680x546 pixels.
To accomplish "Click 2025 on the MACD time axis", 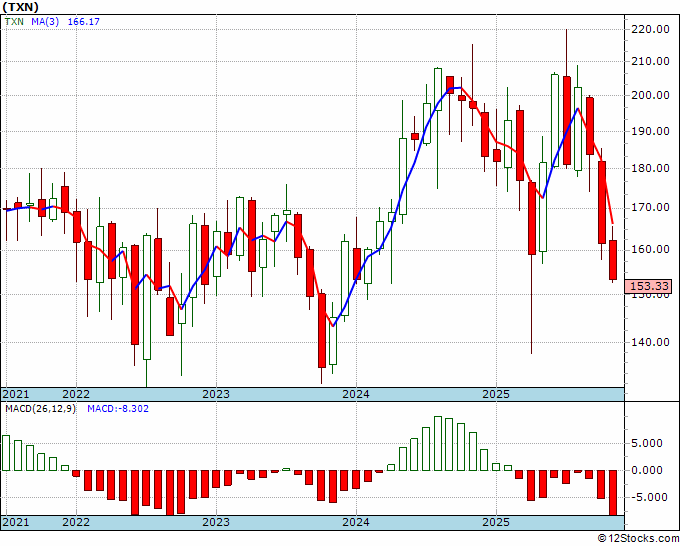I will tap(496, 522).
